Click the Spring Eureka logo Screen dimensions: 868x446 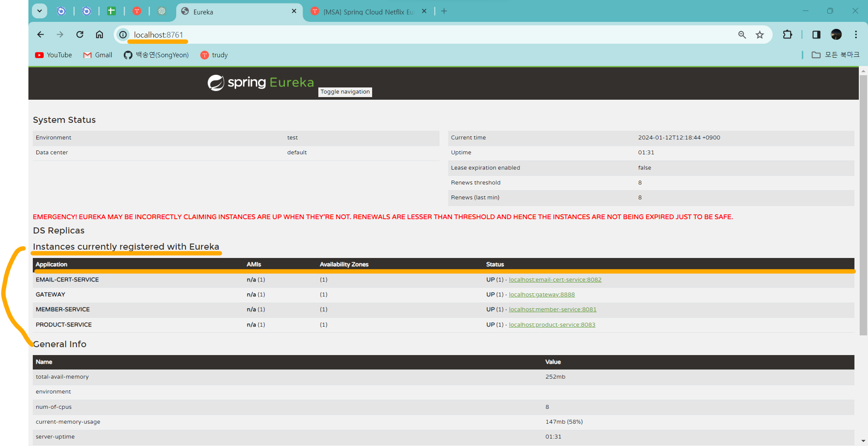[x=261, y=82]
